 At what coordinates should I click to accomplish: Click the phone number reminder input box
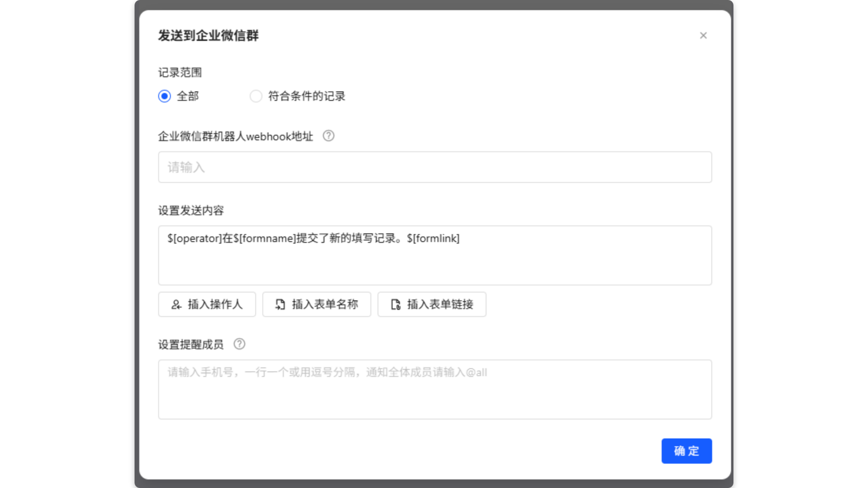434,389
